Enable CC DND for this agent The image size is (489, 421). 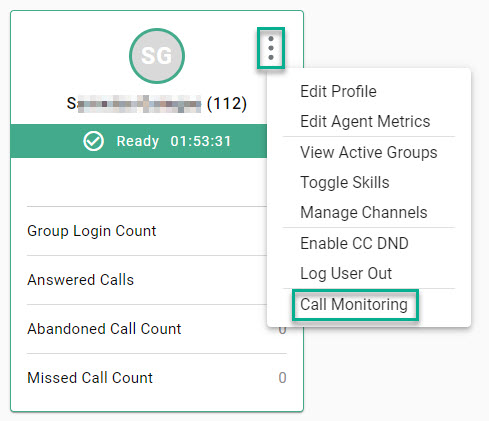pos(354,243)
